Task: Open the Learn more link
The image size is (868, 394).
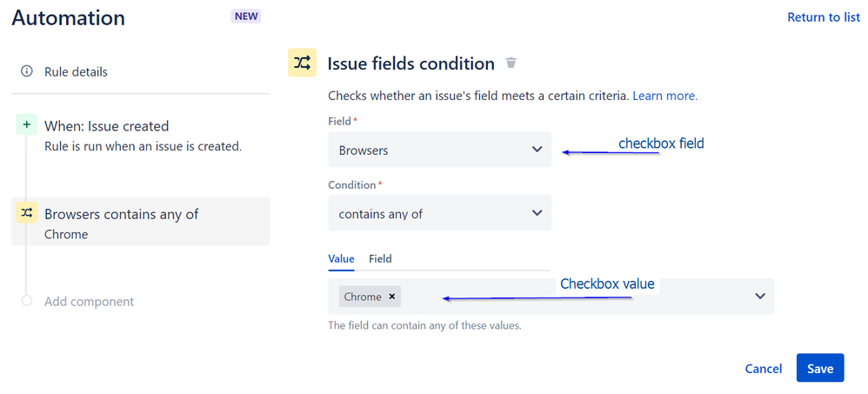Action: 664,96
